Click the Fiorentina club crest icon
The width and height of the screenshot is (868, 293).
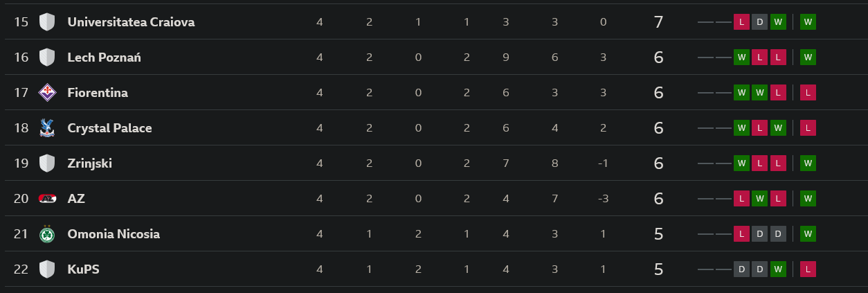47,93
